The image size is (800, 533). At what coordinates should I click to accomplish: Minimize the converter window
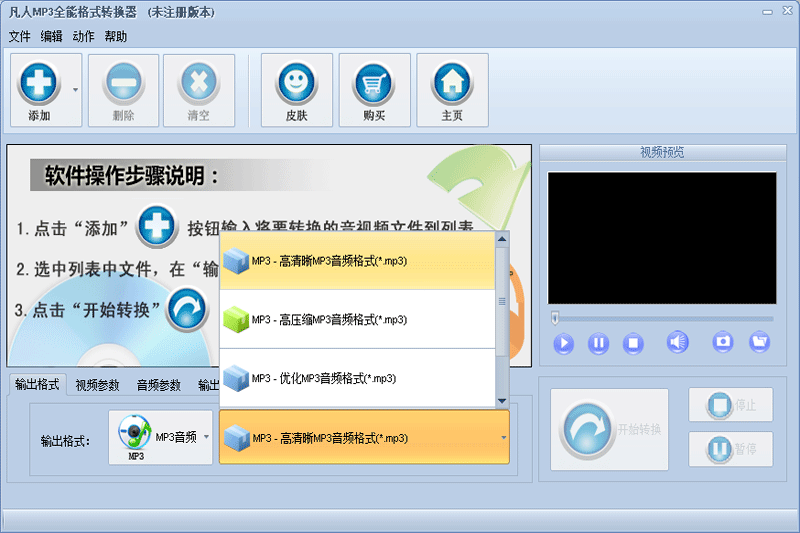[x=767, y=12]
